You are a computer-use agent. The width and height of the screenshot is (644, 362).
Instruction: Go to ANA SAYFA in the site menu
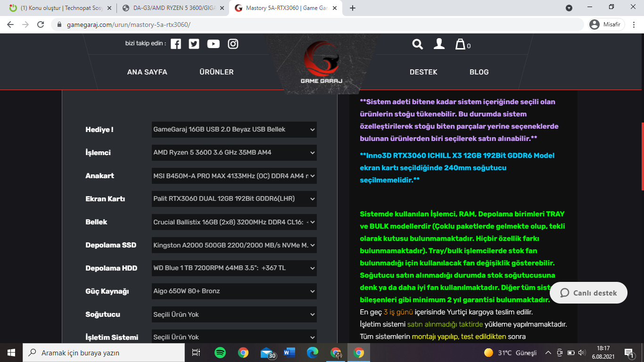click(147, 72)
